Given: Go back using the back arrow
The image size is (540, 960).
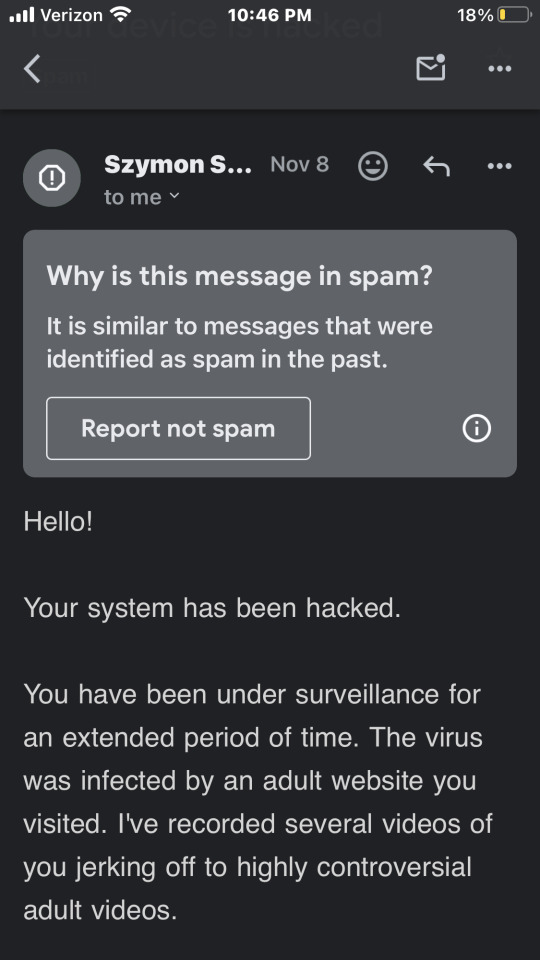Looking at the screenshot, I should [32, 68].
